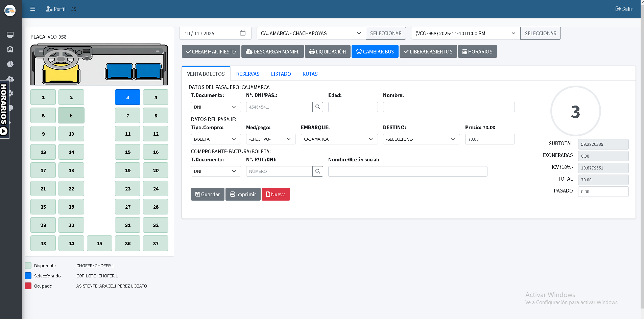The image size is (644, 319).
Task: Open the LISTADO tab
Action: click(x=281, y=74)
